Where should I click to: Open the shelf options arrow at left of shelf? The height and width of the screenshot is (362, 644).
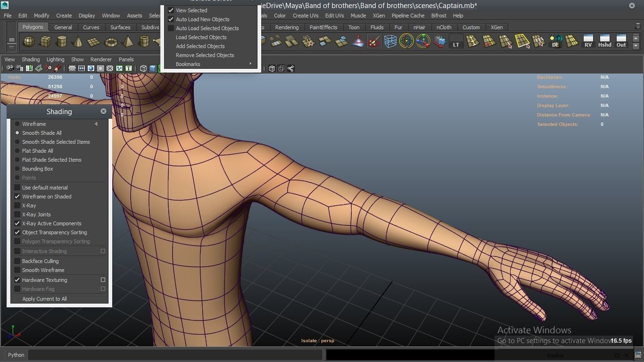(11, 47)
